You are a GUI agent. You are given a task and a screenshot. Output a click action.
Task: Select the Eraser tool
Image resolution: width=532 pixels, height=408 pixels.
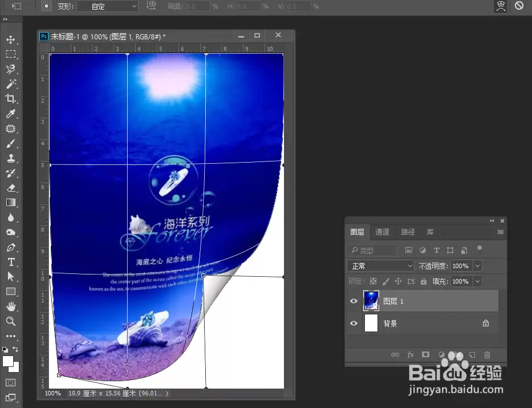tap(10, 188)
